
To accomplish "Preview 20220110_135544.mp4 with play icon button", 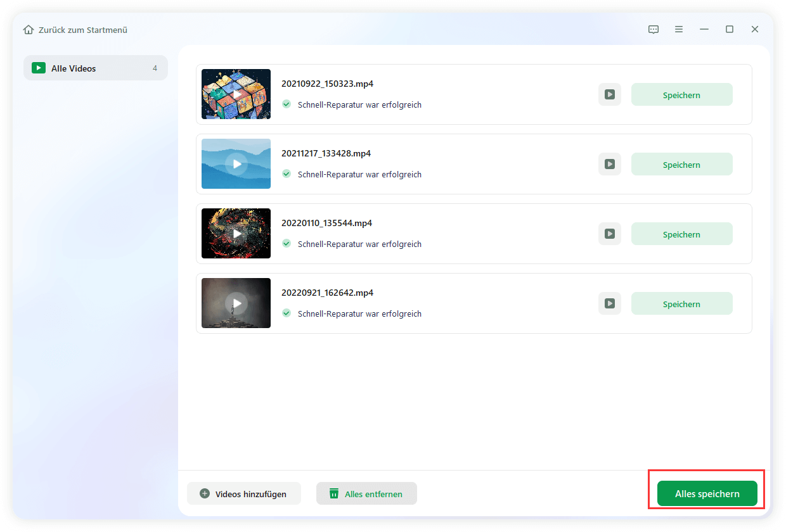I will (x=610, y=234).
